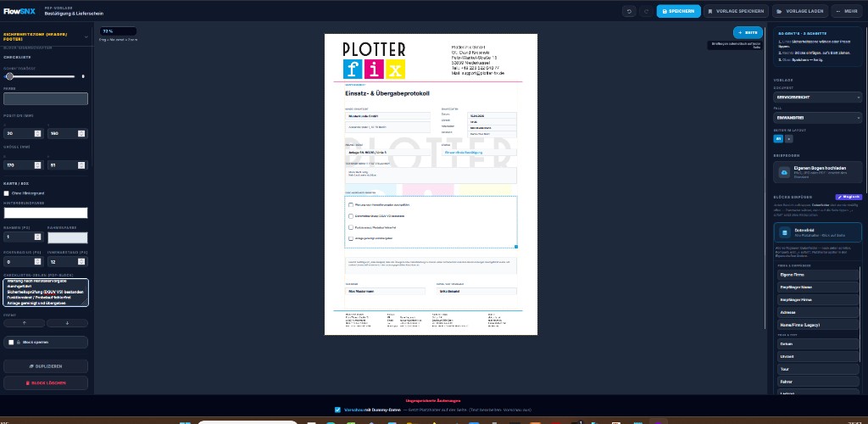Insert the Uhrzeit field
868x424 pixels.
(x=818, y=356)
